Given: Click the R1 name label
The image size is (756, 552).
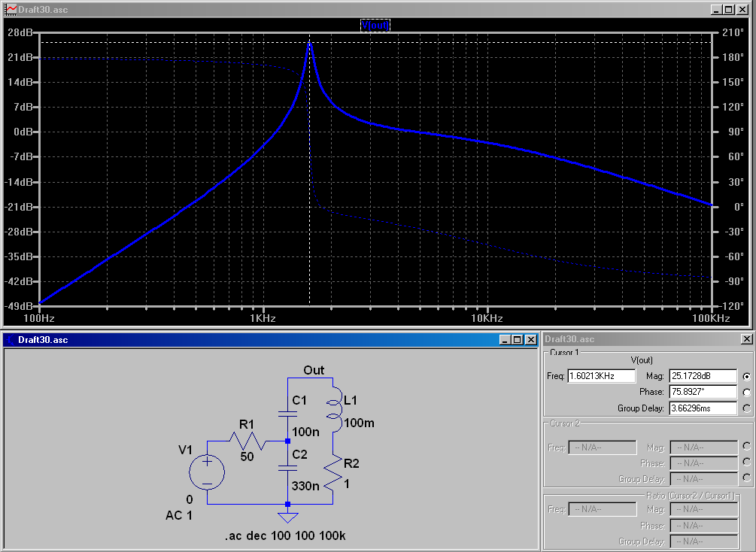Looking at the screenshot, I should pyautogui.click(x=247, y=424).
